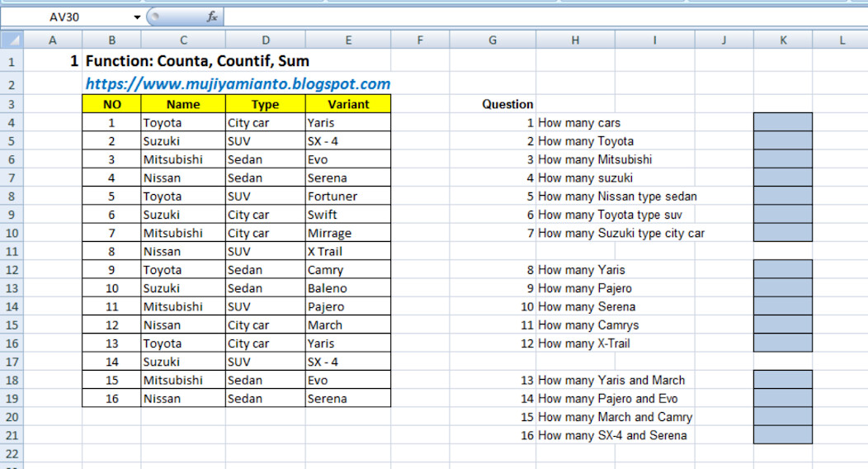Select the Fortuner variant cell
This screenshot has width=868, height=469.
(348, 196)
